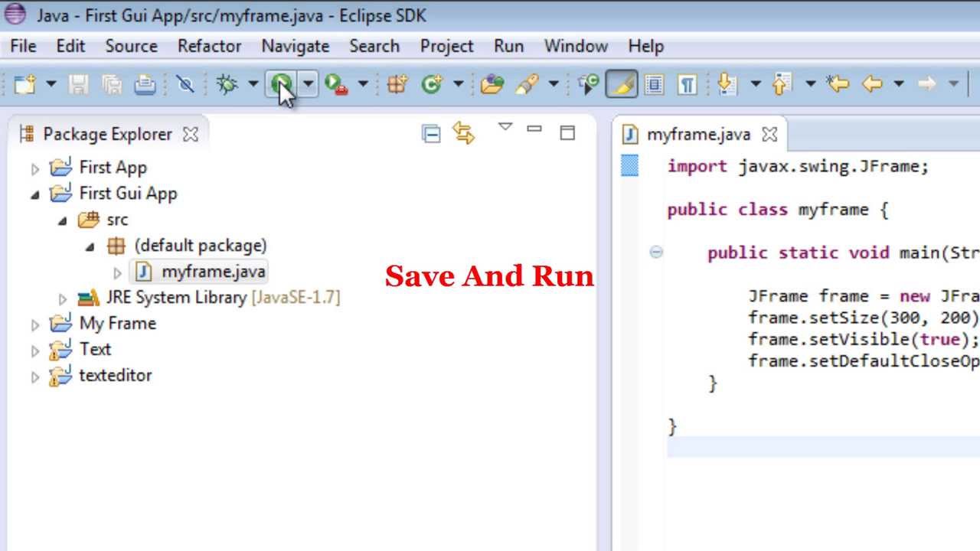Image resolution: width=980 pixels, height=551 pixels.
Task: Open the Back history dropdown arrow
Action: pyautogui.click(x=899, y=83)
